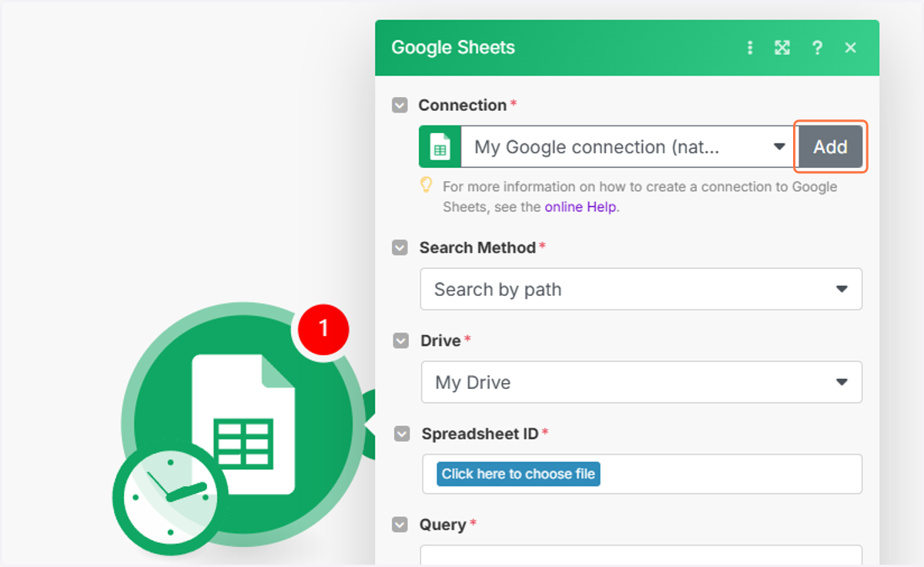Viewport: 924px width, 567px height.
Task: Collapse the Spreadsheet ID field toggle
Action: [x=402, y=434]
